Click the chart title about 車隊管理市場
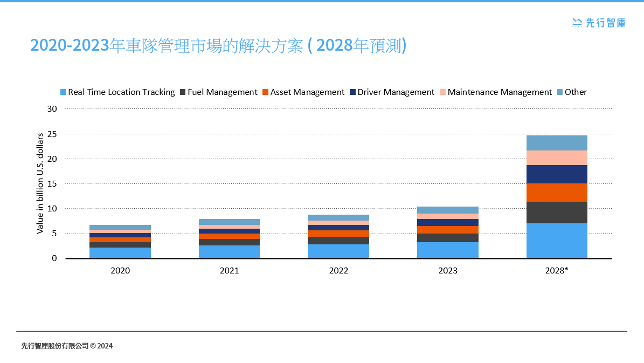This screenshot has width=644, height=363. coord(218,46)
